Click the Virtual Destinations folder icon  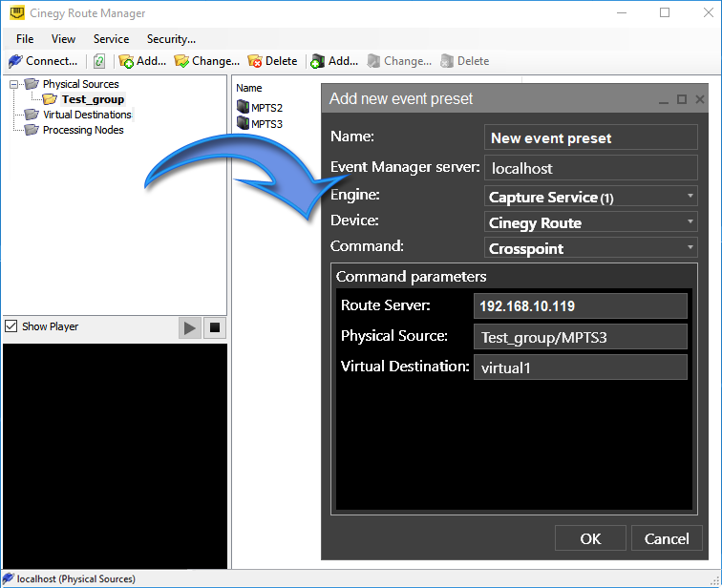coord(32,115)
